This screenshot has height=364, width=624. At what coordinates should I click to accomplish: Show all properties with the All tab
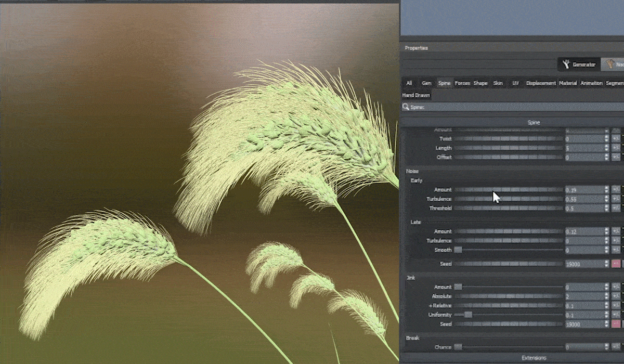click(x=409, y=83)
